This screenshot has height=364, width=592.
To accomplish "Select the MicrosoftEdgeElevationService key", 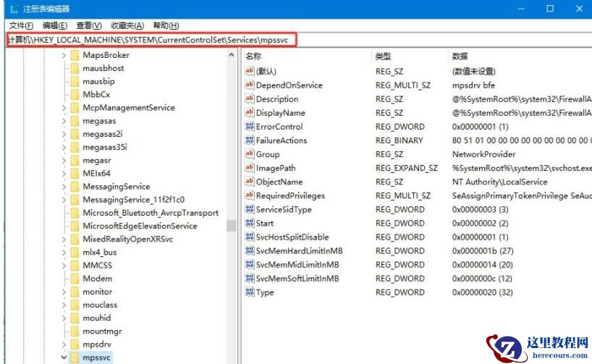I will (x=140, y=227).
